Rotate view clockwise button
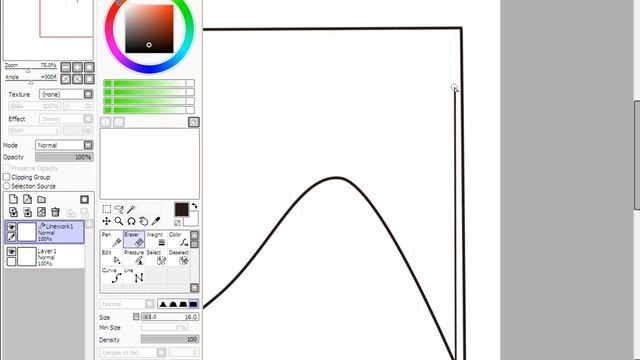 [78, 79]
